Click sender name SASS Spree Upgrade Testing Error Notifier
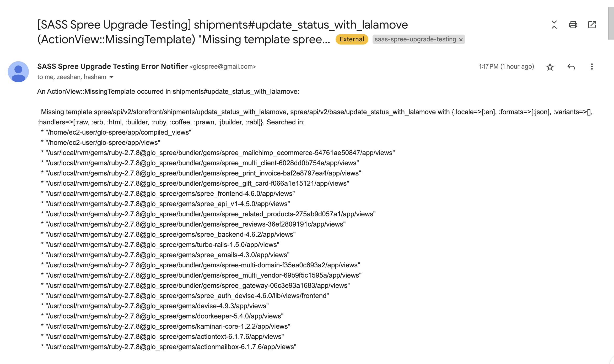This screenshot has width=614, height=364. coord(112,67)
